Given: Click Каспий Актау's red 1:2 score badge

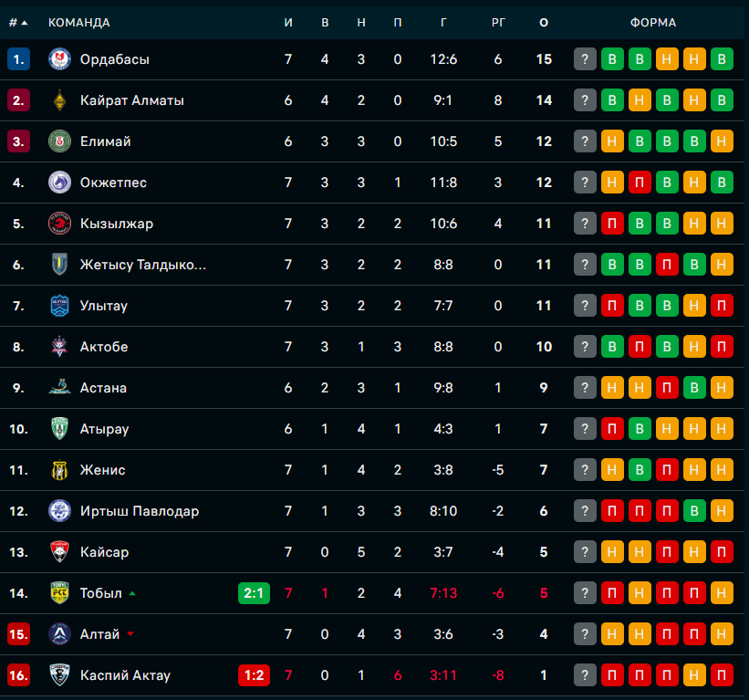Looking at the screenshot, I should 254,675.
